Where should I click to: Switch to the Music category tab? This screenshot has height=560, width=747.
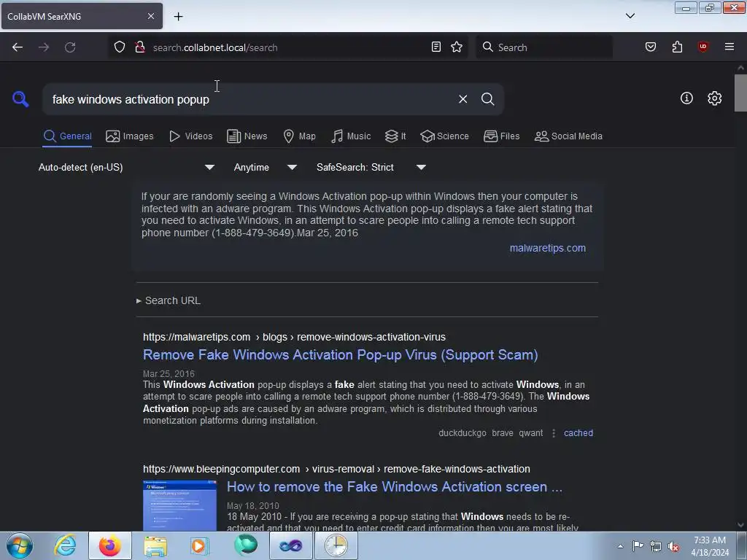click(351, 136)
